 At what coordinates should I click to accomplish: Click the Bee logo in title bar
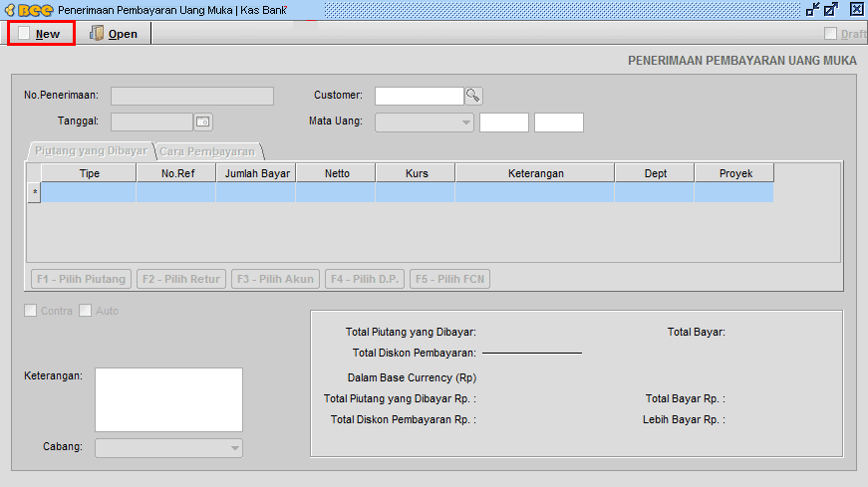[x=30, y=10]
